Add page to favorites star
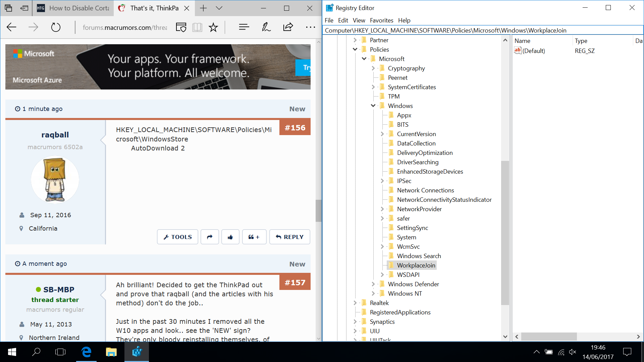 [x=213, y=27]
